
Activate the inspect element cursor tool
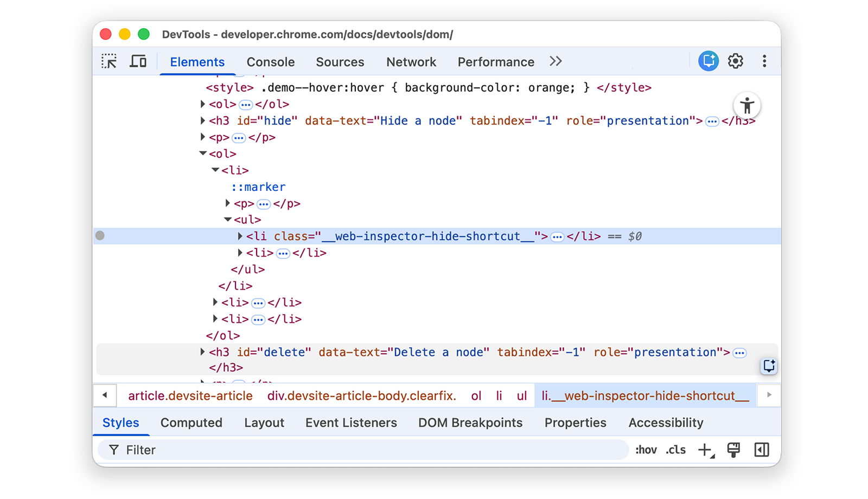[108, 61]
